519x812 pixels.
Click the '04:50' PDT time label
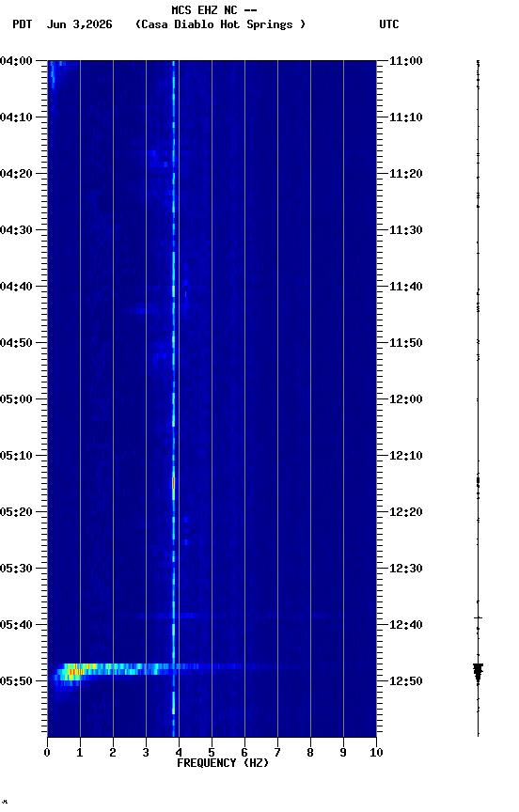pos(16,343)
